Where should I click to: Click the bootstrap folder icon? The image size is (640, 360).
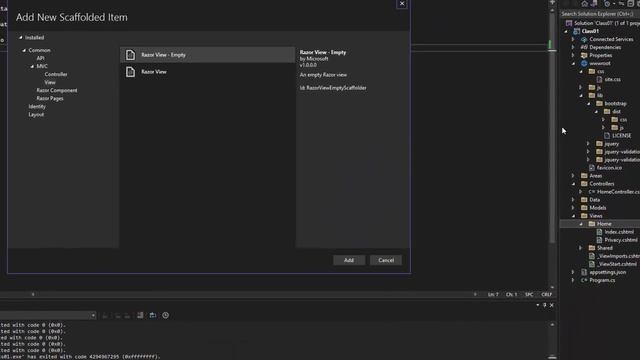pyautogui.click(x=599, y=103)
